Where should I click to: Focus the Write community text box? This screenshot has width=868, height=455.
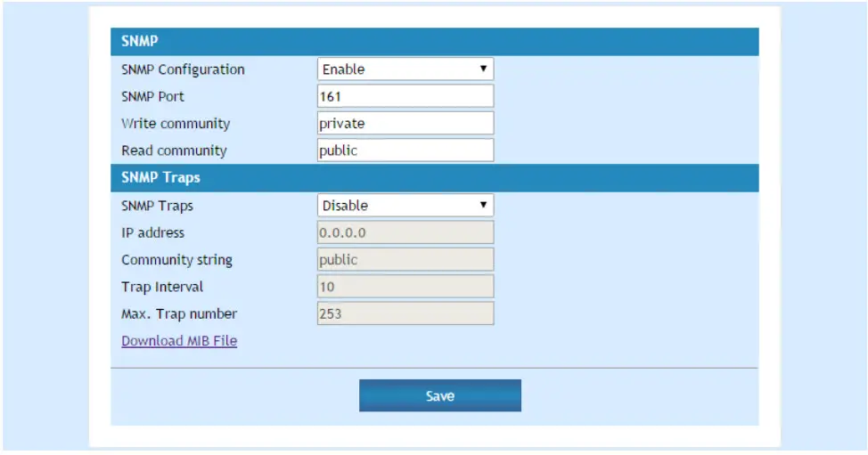coord(405,124)
